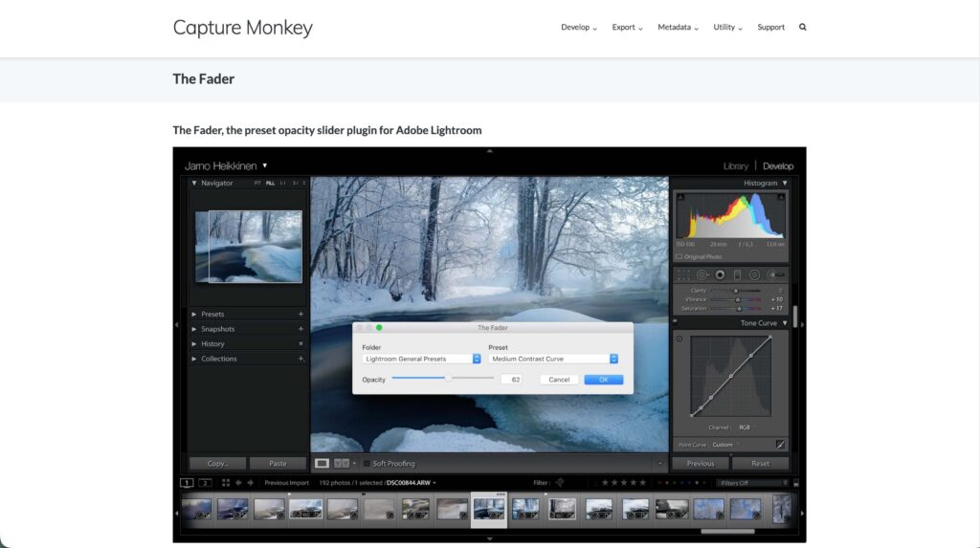Toggle histogram highlight clipping indicator
980x548 pixels.
[x=781, y=197]
